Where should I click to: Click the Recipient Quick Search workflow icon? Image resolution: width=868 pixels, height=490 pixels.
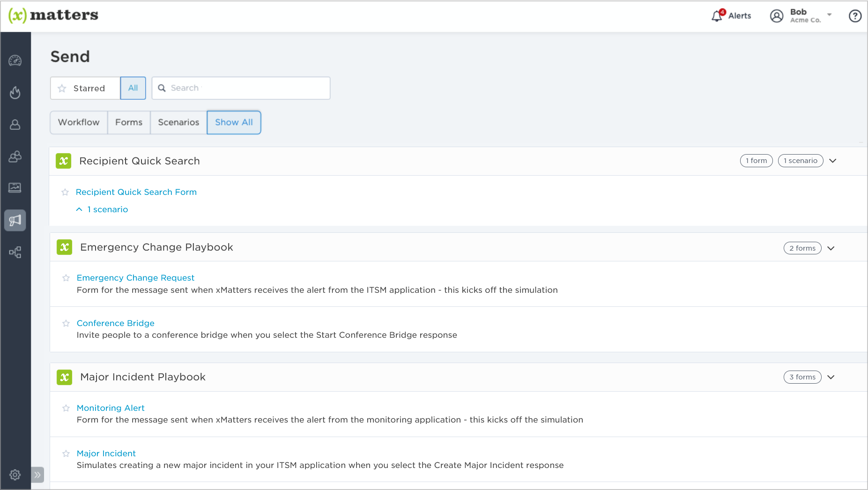click(63, 161)
